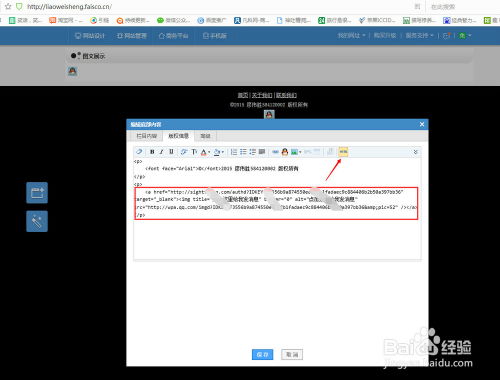The width and height of the screenshot is (500, 380).
Task: Expand the insert image dropdown arrow
Action: 300,152
